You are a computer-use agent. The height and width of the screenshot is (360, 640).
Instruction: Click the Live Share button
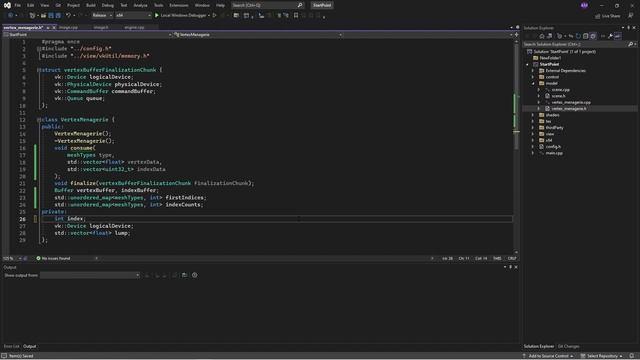[x=607, y=16]
